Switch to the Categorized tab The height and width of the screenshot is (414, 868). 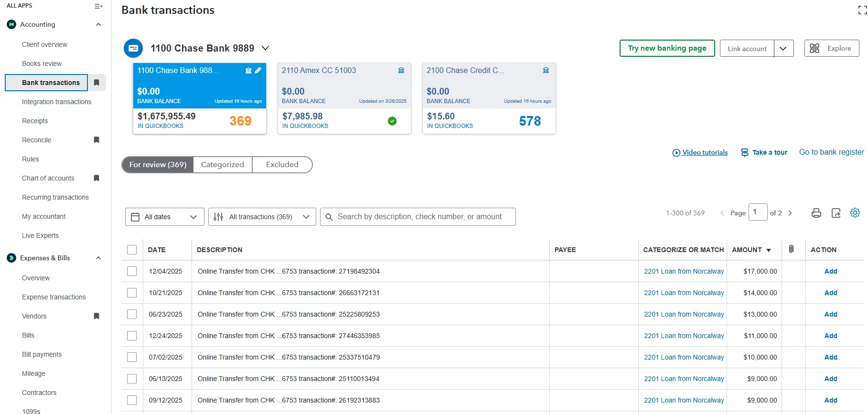click(222, 165)
